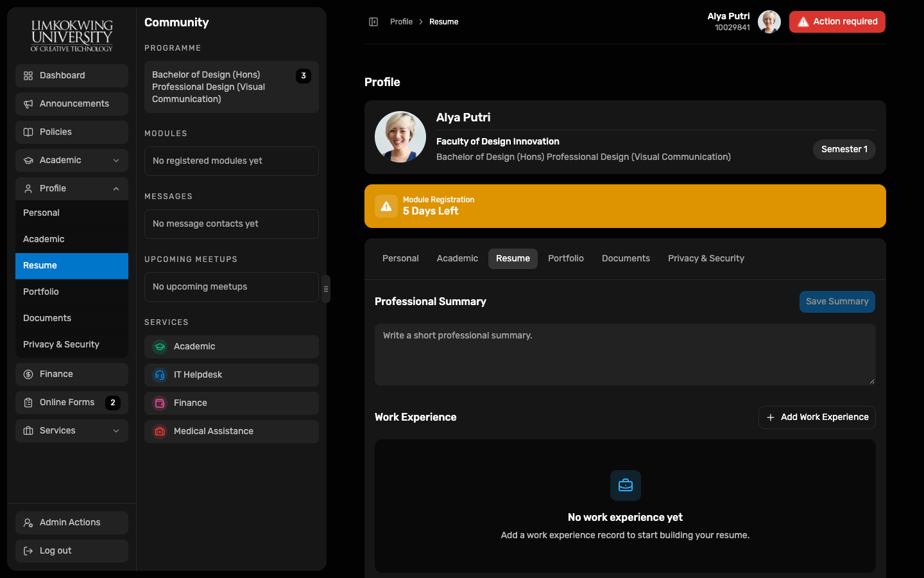Select Personal in the sidebar Profile submenu
Viewport: 924px width, 578px height.
[72, 213]
